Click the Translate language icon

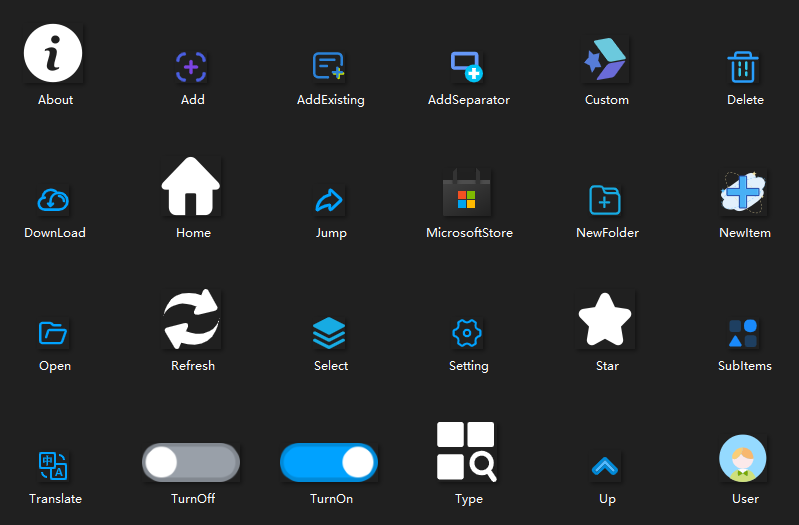(x=52, y=466)
